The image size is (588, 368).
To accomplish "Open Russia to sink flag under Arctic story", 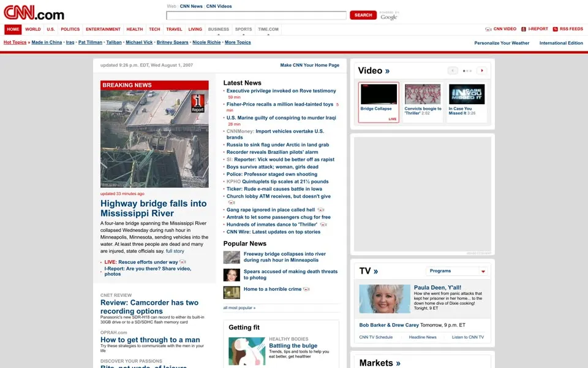I will pyautogui.click(x=278, y=145).
